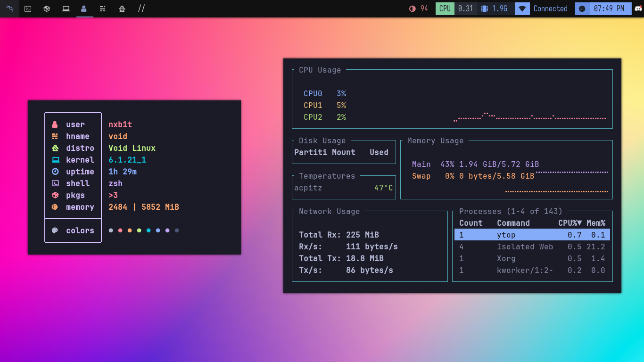Select the double-slash workspace icon
The width and height of the screenshot is (644, 362).
click(x=141, y=8)
